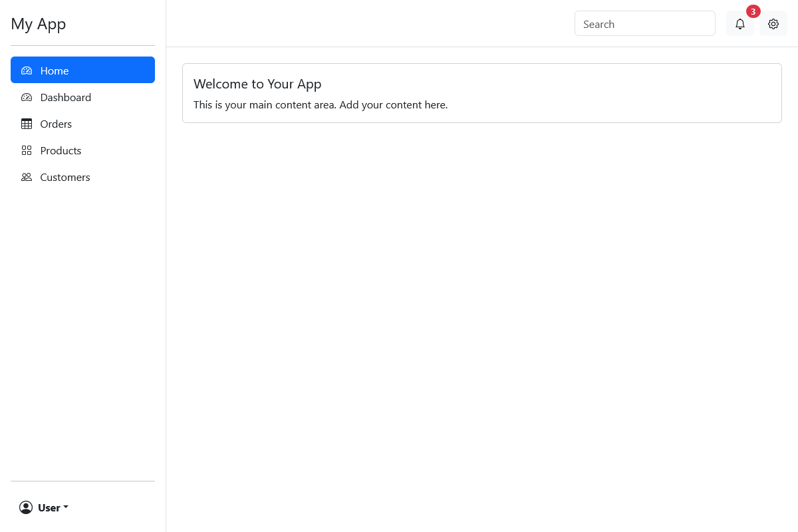This screenshot has width=798, height=532.
Task: Click the red notification count badge
Action: tap(753, 11)
